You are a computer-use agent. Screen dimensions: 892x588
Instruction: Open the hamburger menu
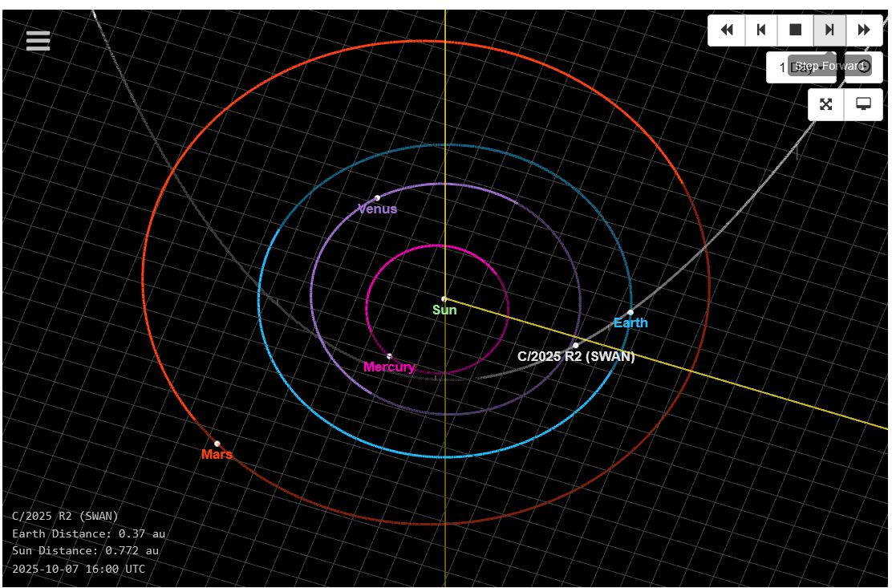coord(38,41)
